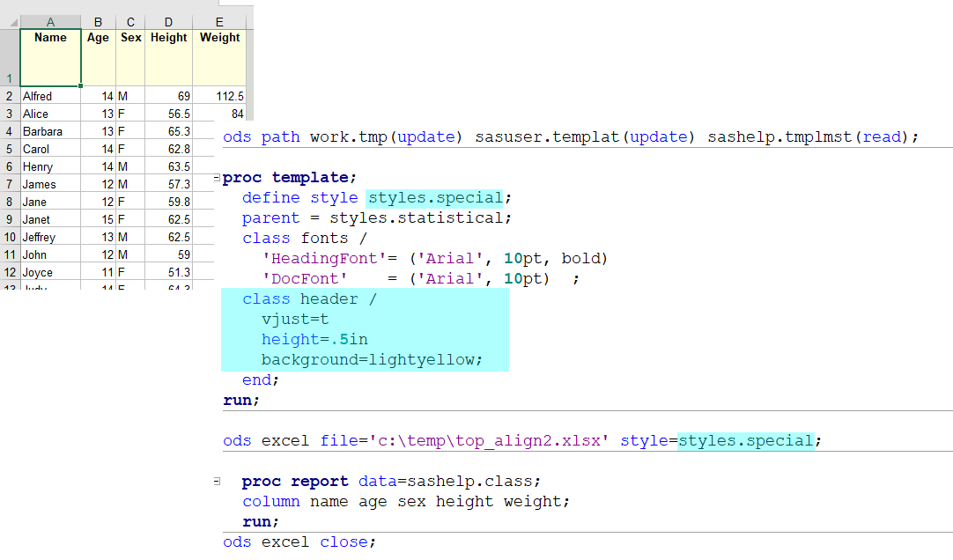Collapse the proc report code block
953x560 pixels.
click(217, 482)
